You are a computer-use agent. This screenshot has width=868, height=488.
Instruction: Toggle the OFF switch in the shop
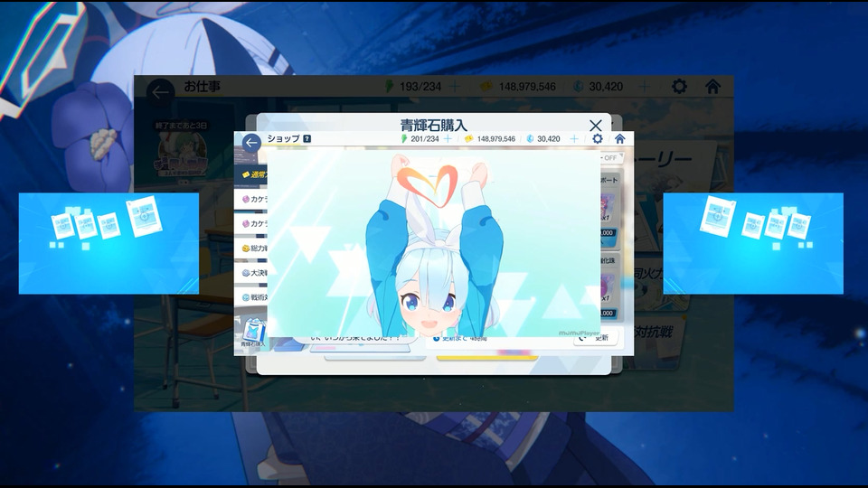click(x=612, y=157)
